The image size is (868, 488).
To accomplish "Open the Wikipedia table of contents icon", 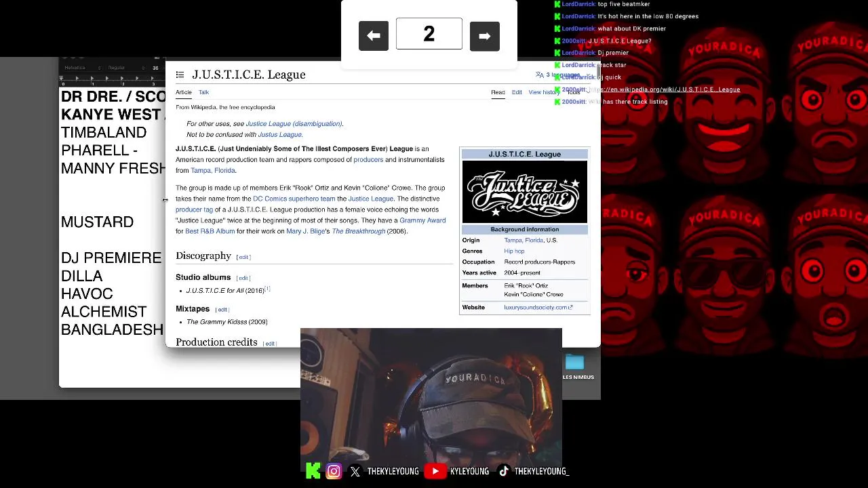I will click(180, 75).
